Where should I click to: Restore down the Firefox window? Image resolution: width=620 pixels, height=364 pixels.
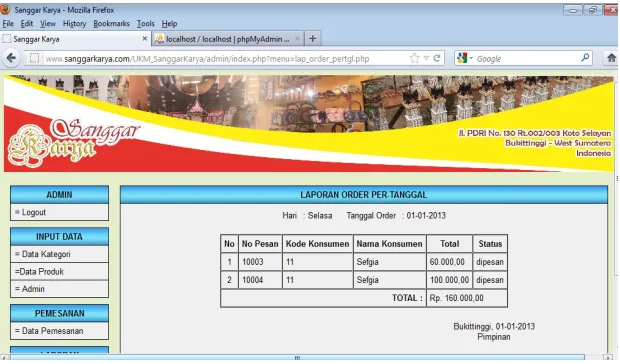coord(593,9)
